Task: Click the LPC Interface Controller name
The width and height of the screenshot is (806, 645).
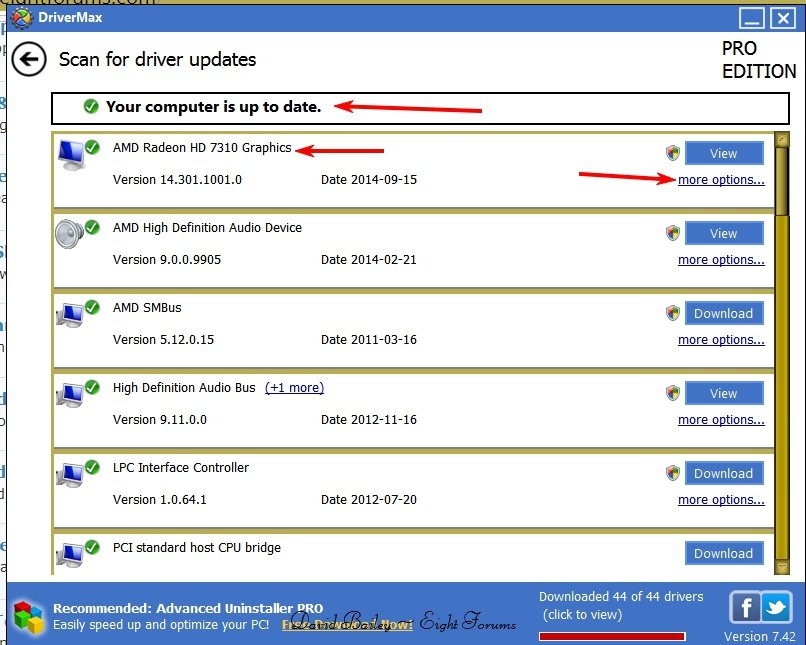Action: 181,468
